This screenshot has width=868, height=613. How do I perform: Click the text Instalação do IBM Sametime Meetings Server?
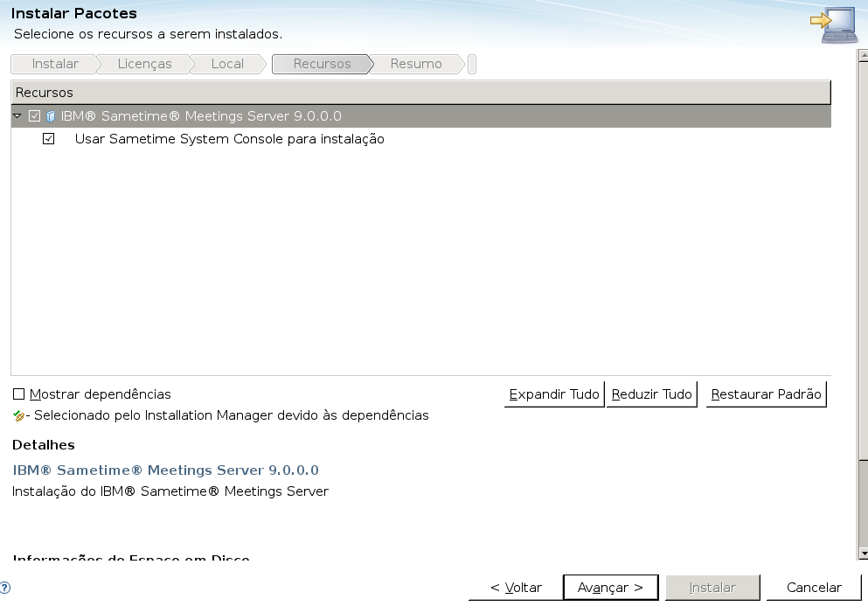pyautogui.click(x=170, y=491)
